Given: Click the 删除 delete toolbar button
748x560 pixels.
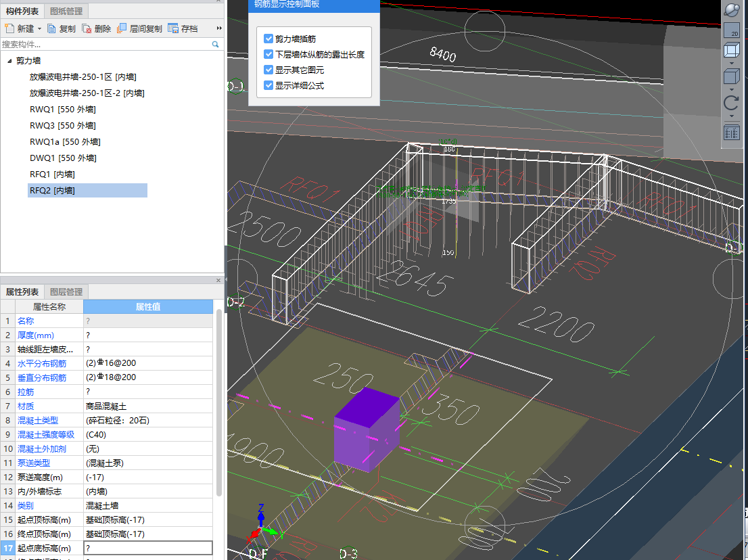Looking at the screenshot, I should click(96, 28).
